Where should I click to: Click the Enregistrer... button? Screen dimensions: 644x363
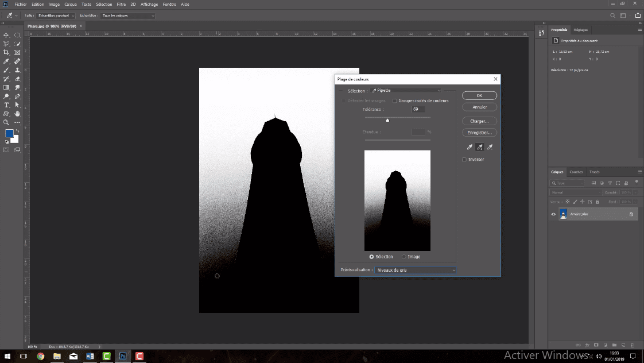point(479,132)
